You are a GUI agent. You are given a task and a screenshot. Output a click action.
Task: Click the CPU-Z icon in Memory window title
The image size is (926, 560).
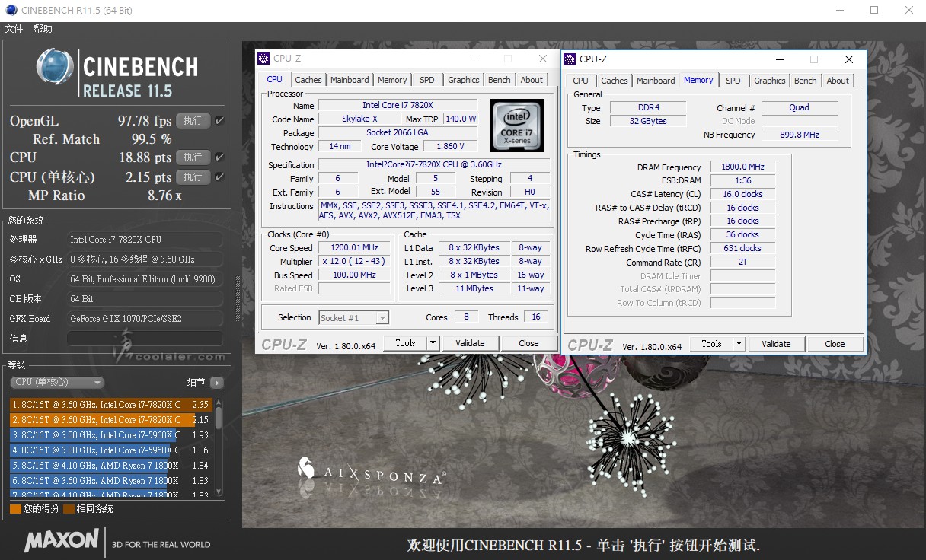pyautogui.click(x=570, y=59)
